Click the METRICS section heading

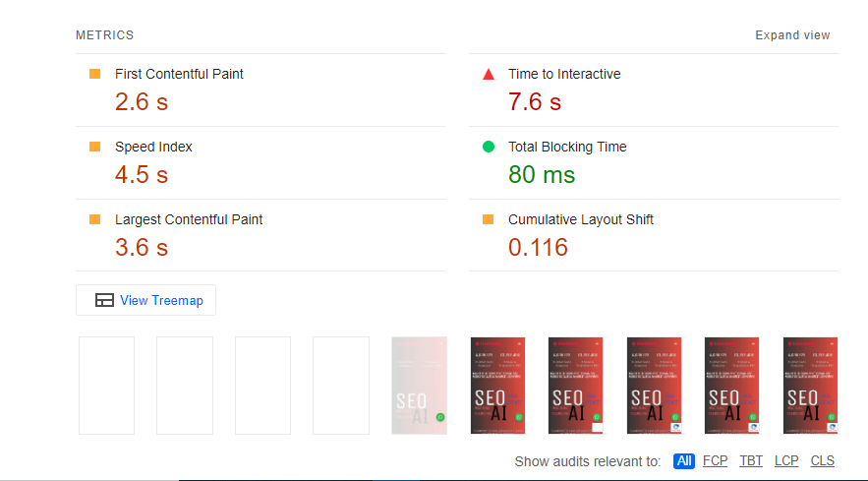coord(104,34)
